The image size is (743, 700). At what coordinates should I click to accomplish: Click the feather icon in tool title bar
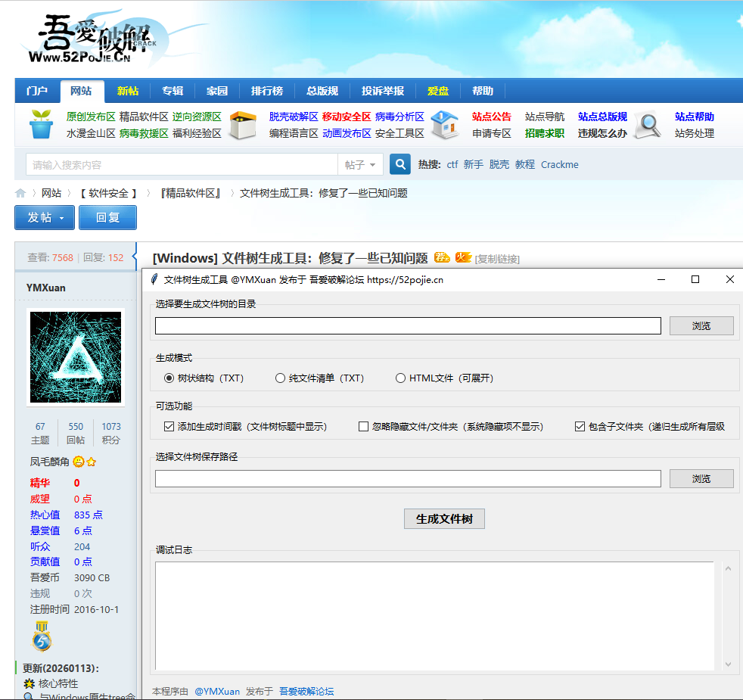coord(154,279)
